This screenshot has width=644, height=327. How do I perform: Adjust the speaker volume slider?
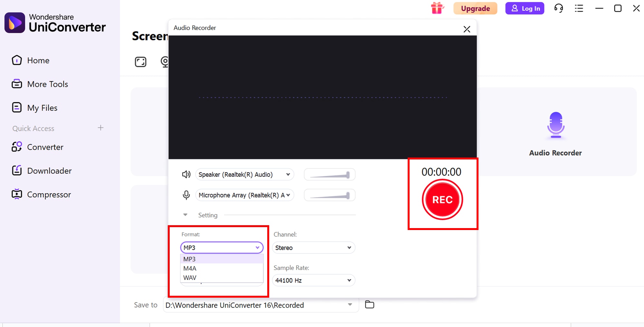(x=330, y=175)
